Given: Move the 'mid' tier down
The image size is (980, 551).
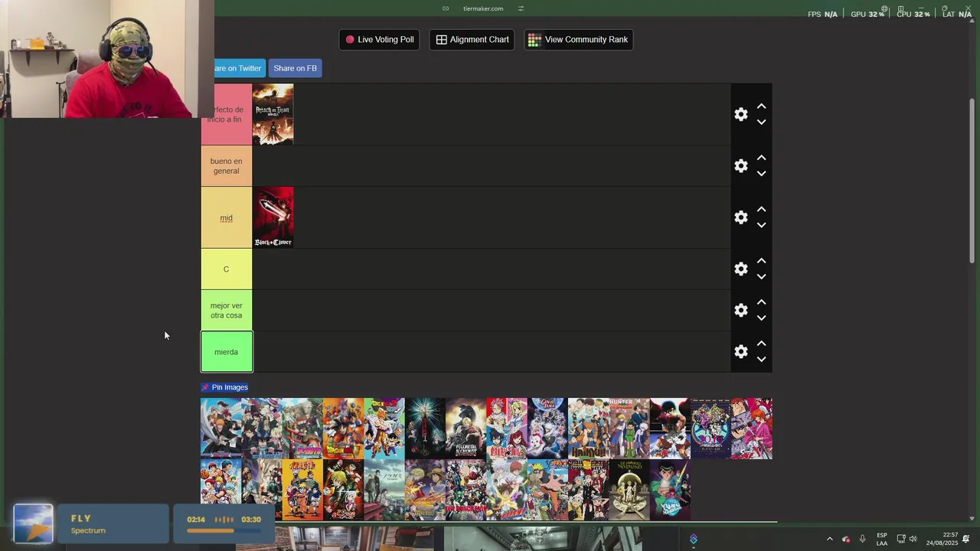Looking at the screenshot, I should (761, 226).
